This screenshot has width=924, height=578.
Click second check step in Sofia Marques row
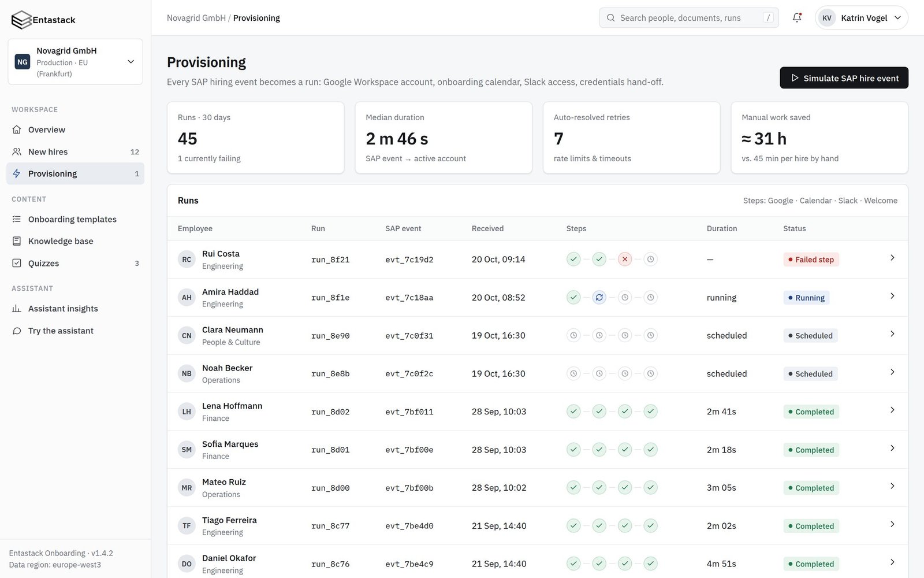click(599, 450)
